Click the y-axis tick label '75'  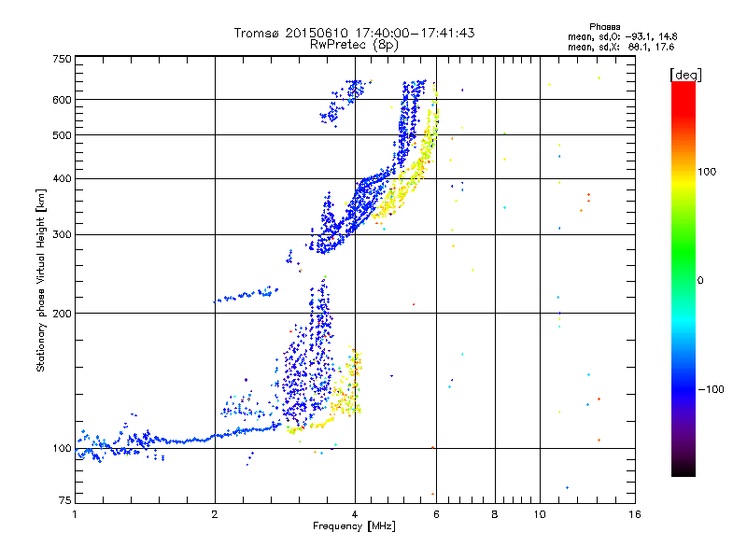click(x=65, y=500)
